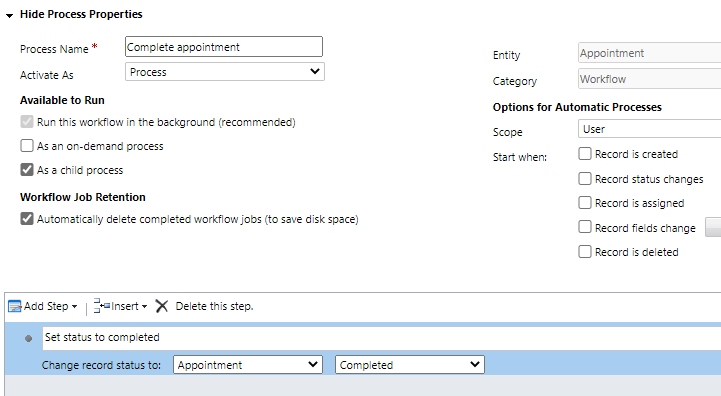Click Change record status to label
The height and width of the screenshot is (396, 721).
coord(101,365)
